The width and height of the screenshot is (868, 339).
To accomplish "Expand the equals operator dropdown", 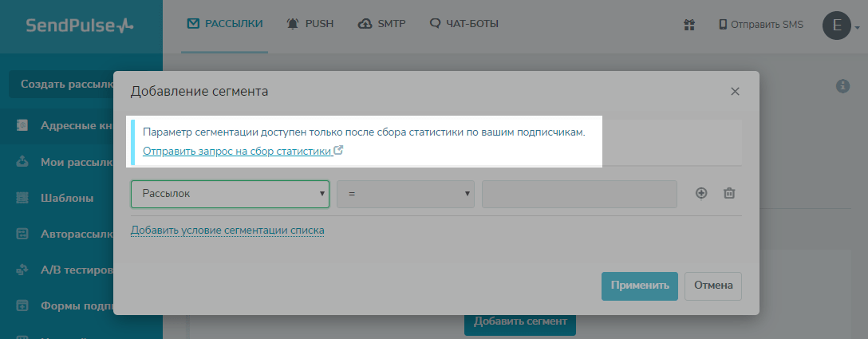I will point(405,194).
